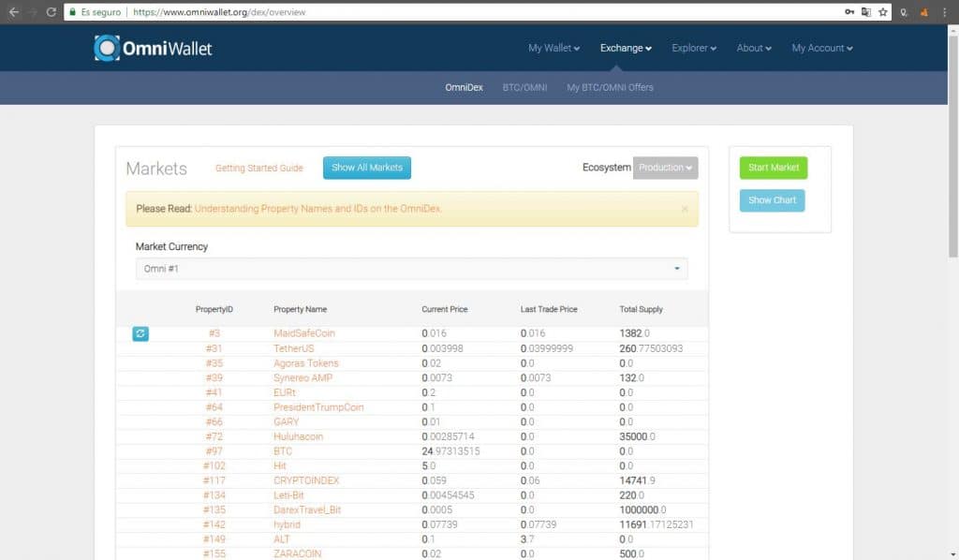Open PresidentTrumpCoin market link
This screenshot has width=959, height=560.
point(318,407)
